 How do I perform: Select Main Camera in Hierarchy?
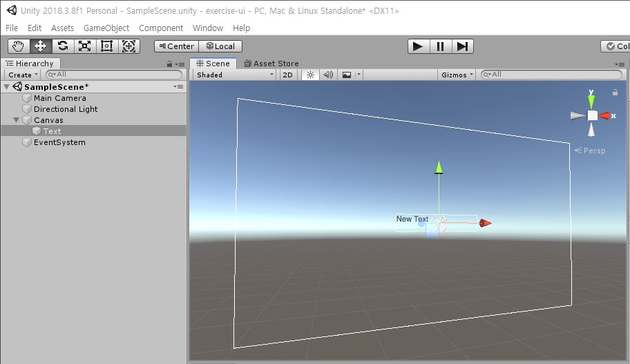(x=60, y=98)
